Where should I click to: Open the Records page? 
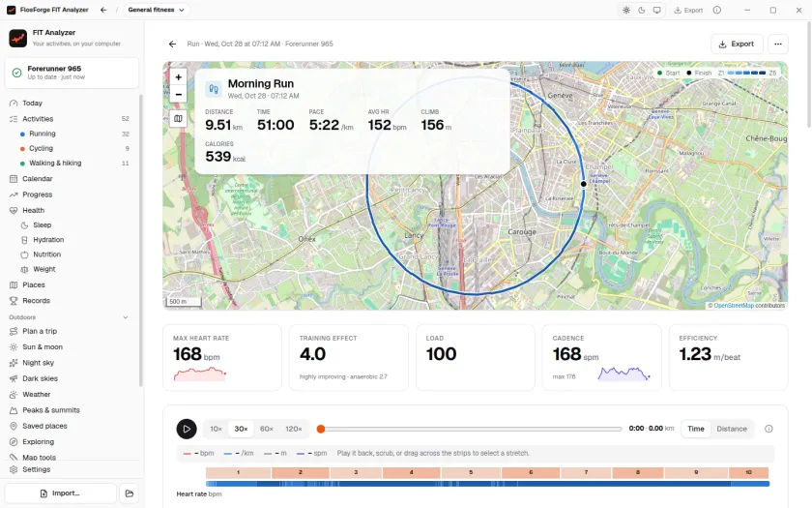72,301
